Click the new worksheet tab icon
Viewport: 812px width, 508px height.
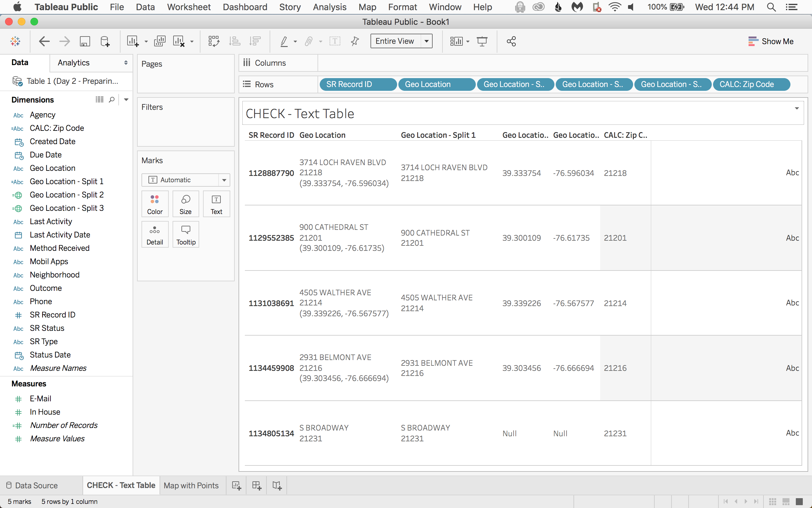point(237,485)
